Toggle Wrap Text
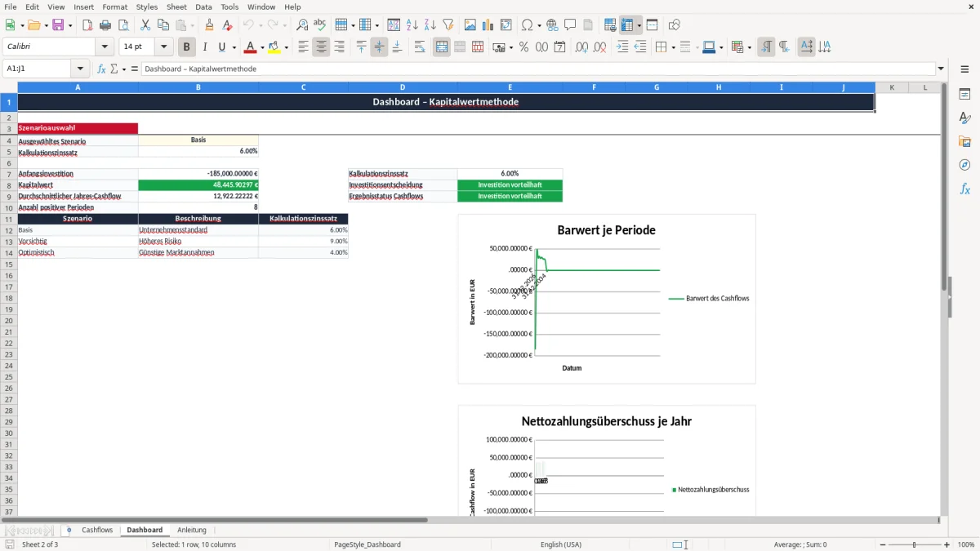The image size is (980, 551). [420, 47]
